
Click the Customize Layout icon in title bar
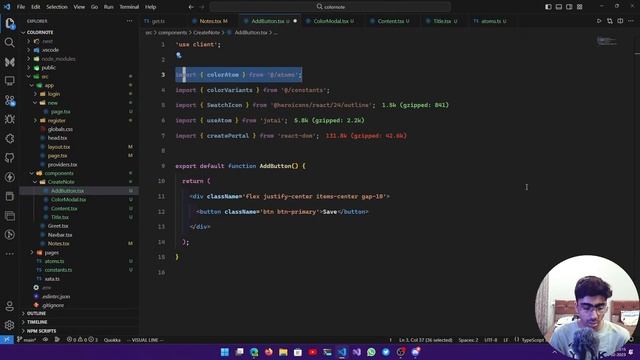click(x=580, y=7)
